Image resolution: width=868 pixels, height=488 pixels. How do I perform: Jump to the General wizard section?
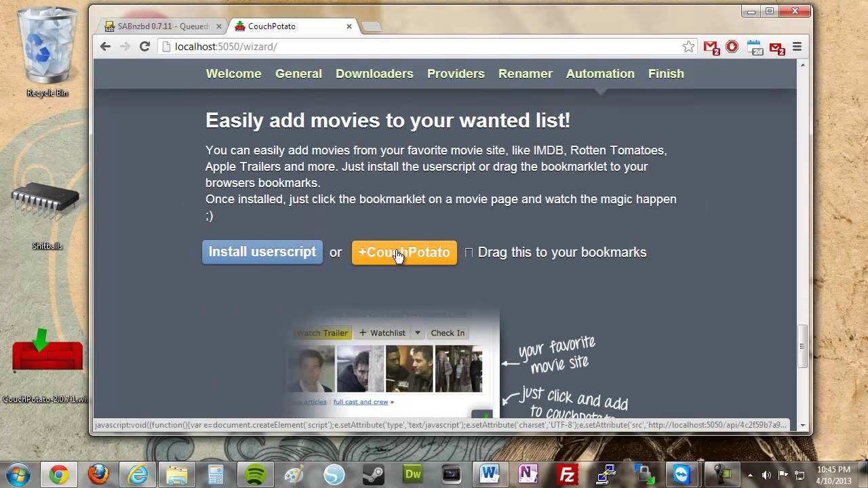pyautogui.click(x=298, y=74)
